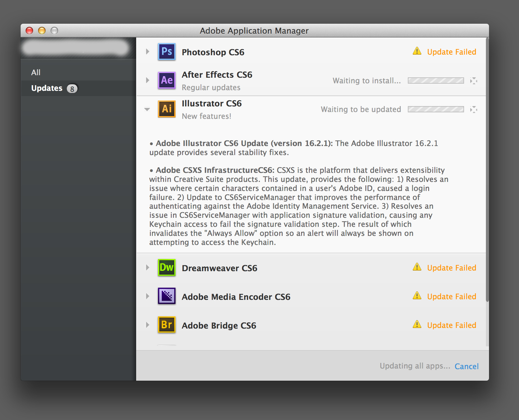
Task: Click After Effects install progress bar
Action: coord(436,81)
